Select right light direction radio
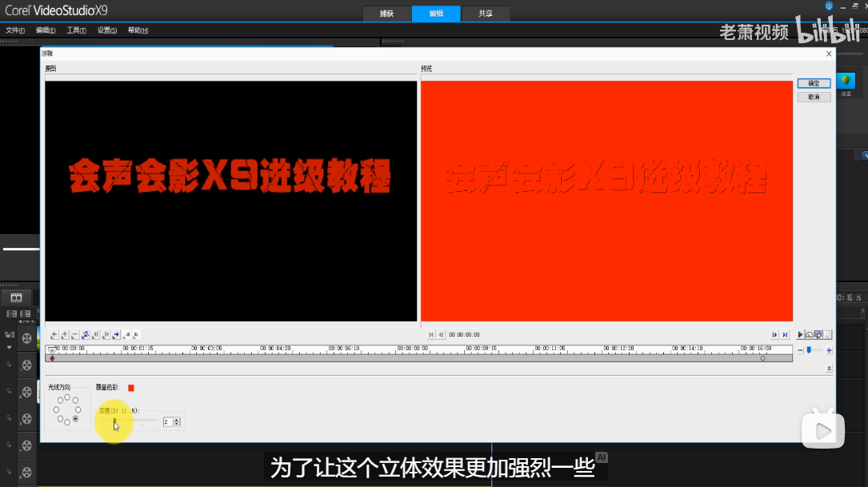Viewport: 868px width, 487px height. (78, 409)
